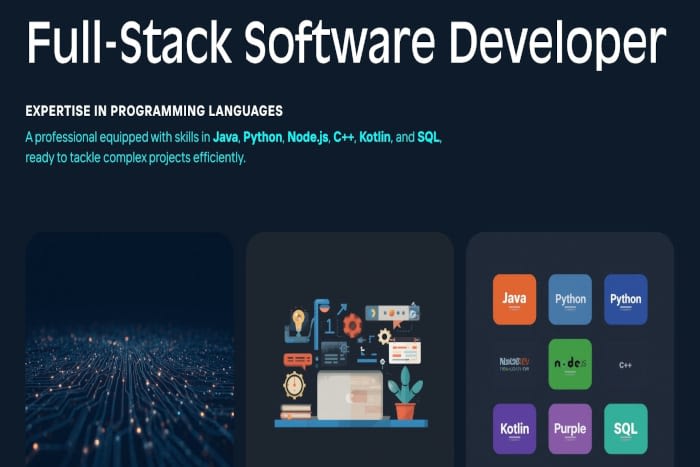The width and height of the screenshot is (700, 467).
Task: Click the stacked books in the illustration
Action: coord(295,412)
